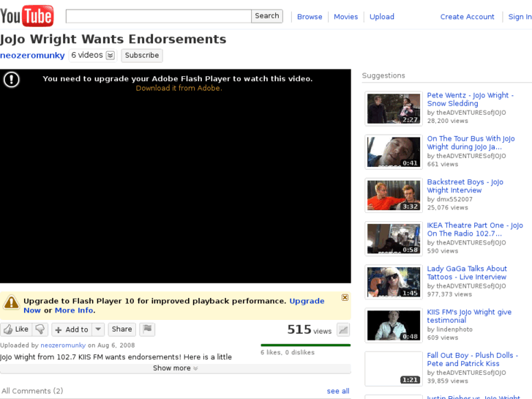Open IKEA Theatre Part One thumbnail
Viewport: 532px width, 399px height.
pyautogui.click(x=394, y=239)
